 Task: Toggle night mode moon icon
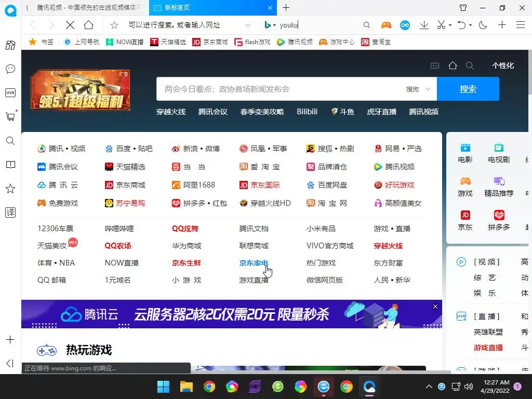483,25
